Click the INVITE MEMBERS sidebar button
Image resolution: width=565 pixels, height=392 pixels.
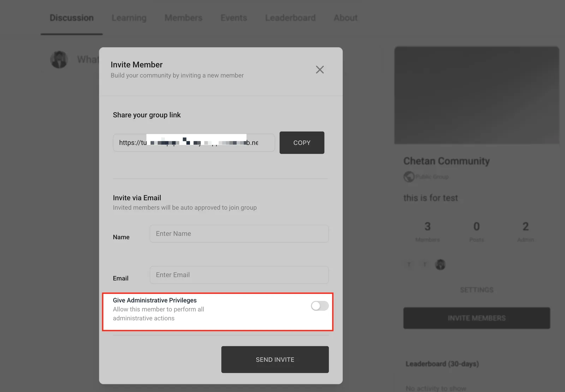[476, 318]
